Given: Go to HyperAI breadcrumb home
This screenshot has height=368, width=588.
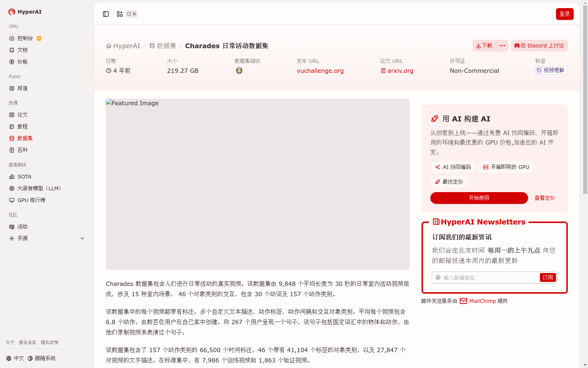Looking at the screenshot, I should [123, 46].
